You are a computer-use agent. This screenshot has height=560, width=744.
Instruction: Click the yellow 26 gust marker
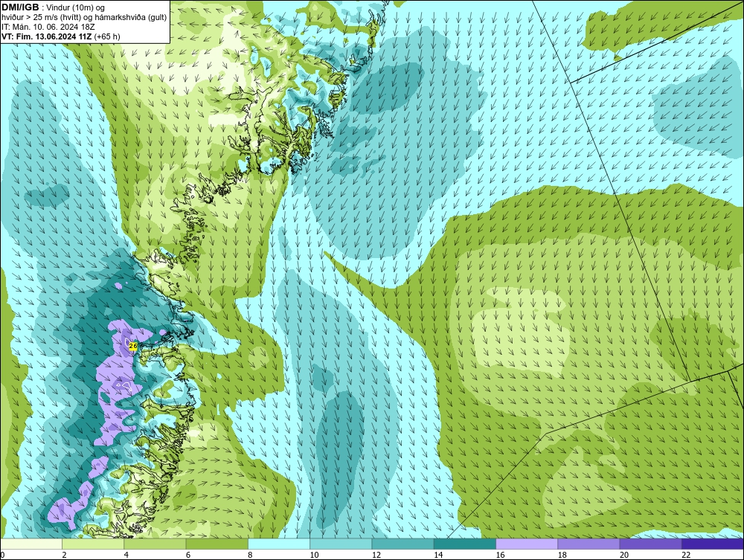coord(133,346)
